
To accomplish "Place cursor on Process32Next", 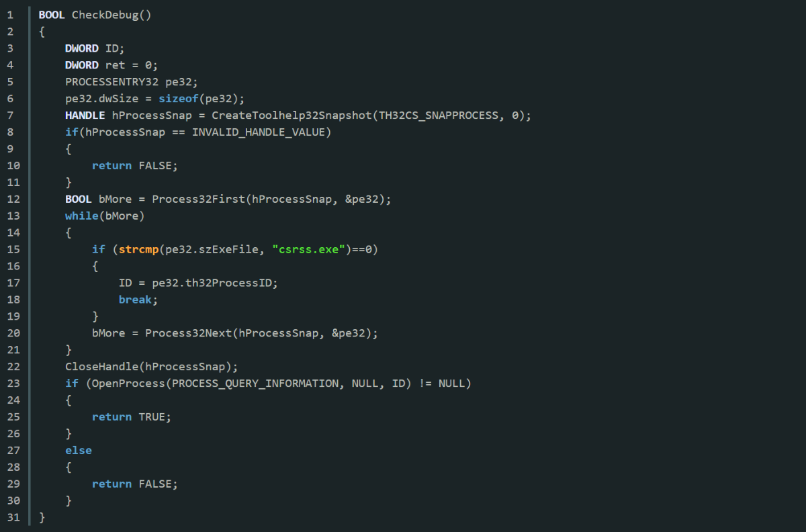I will 188,333.
